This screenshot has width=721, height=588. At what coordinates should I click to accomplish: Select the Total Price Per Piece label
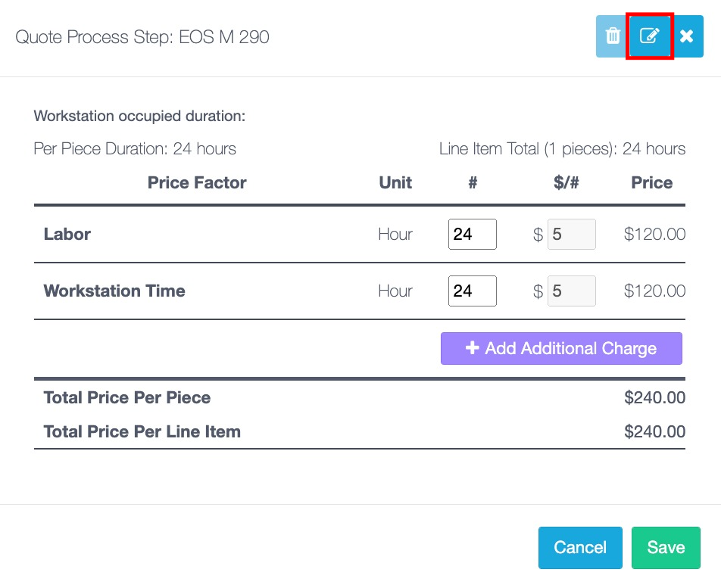(127, 398)
